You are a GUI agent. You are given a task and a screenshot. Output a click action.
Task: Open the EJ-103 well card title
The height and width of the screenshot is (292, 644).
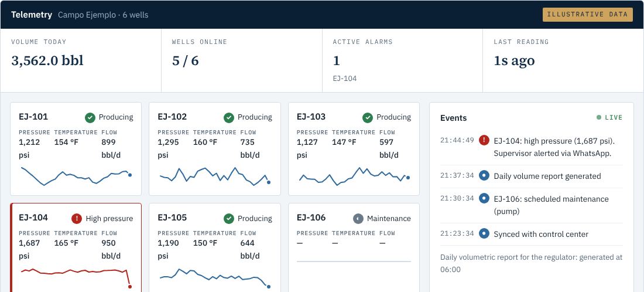(311, 117)
